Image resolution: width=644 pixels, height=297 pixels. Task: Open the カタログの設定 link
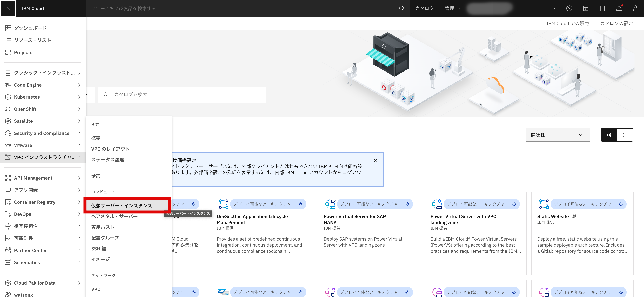tap(616, 23)
